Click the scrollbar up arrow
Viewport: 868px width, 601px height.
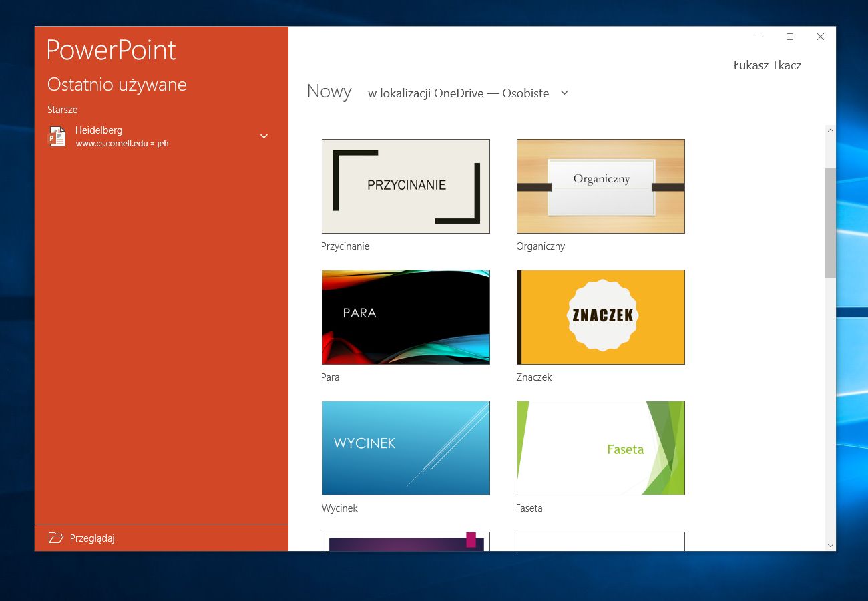point(830,130)
